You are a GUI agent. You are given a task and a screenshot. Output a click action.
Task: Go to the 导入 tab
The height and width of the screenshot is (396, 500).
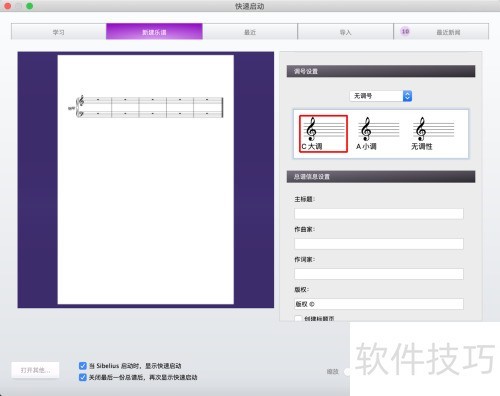tap(345, 32)
